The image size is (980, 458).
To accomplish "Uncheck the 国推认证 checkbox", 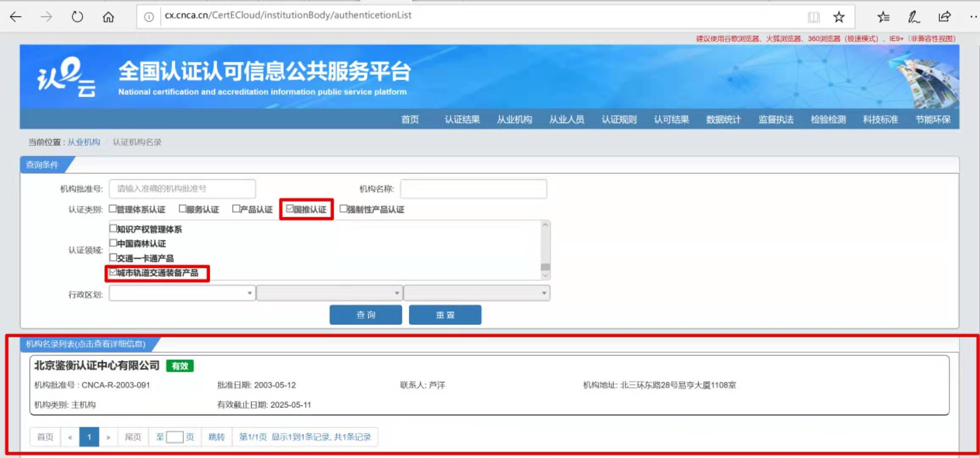I will [x=290, y=209].
